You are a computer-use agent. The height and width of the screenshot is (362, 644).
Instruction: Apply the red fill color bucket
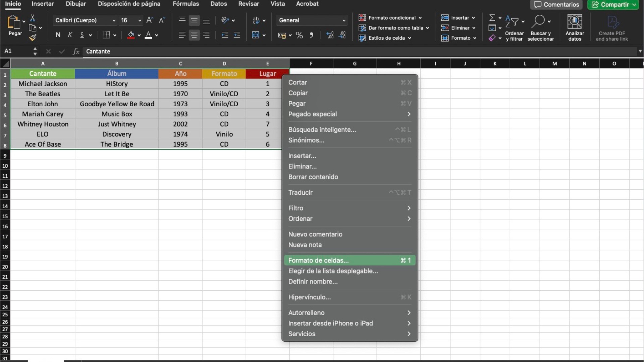(x=131, y=35)
